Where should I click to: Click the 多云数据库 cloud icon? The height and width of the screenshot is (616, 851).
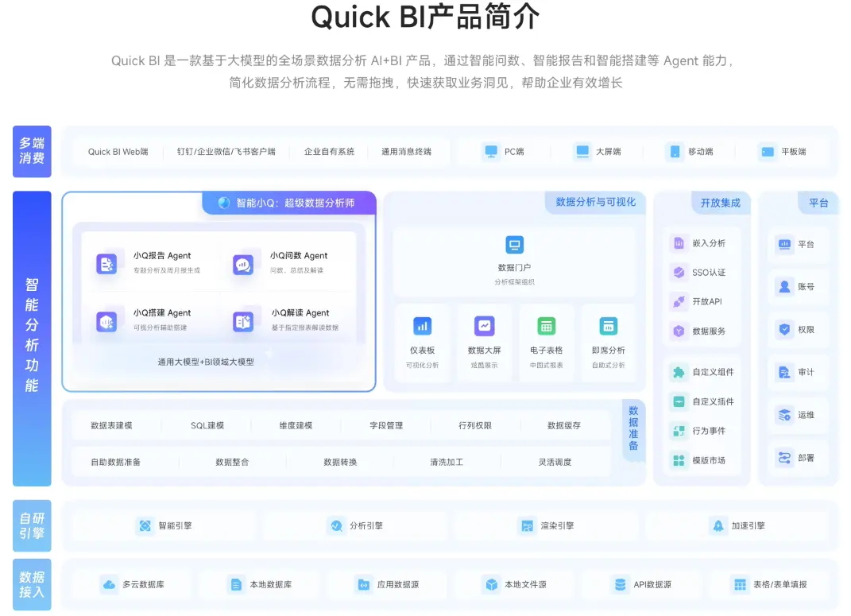coord(109,584)
